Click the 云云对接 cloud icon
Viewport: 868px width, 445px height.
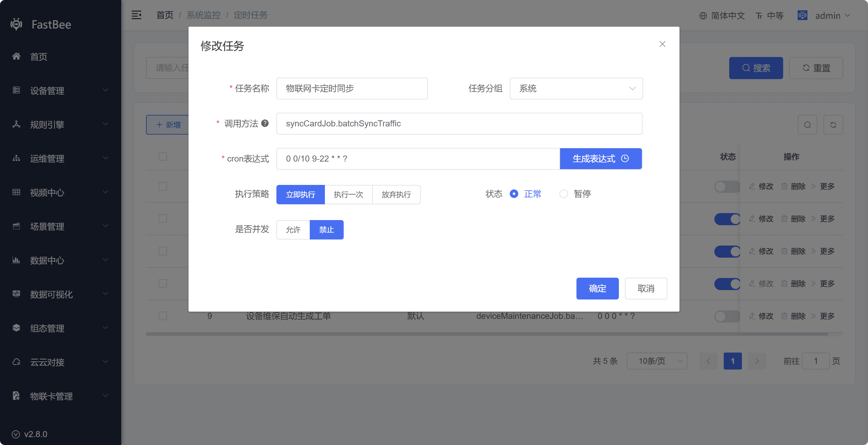coord(16,362)
